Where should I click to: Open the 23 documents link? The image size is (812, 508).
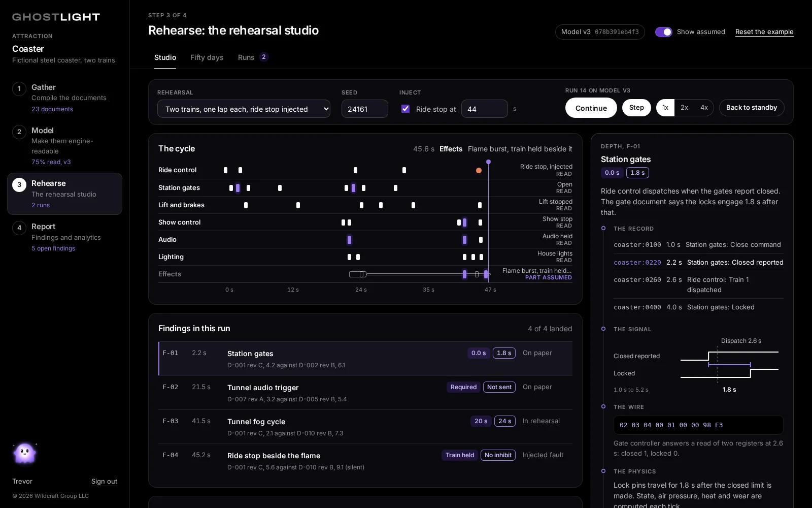[x=52, y=109]
